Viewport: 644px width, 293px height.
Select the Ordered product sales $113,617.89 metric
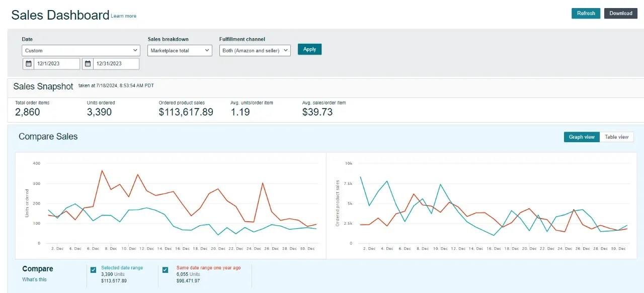pyautogui.click(x=186, y=112)
